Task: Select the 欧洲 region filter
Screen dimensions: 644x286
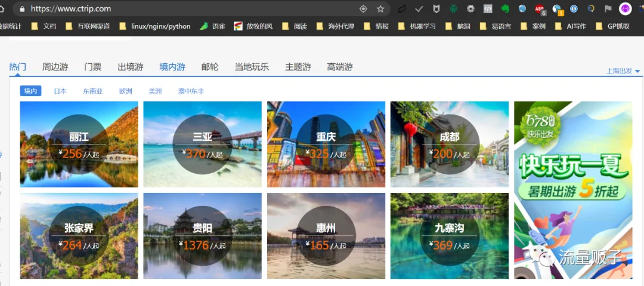Action: click(126, 91)
